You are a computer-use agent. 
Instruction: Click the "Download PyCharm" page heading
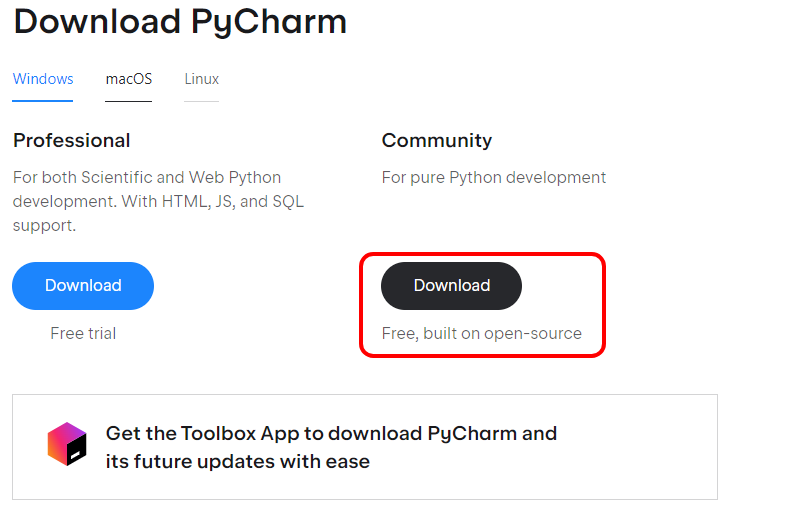point(180,22)
